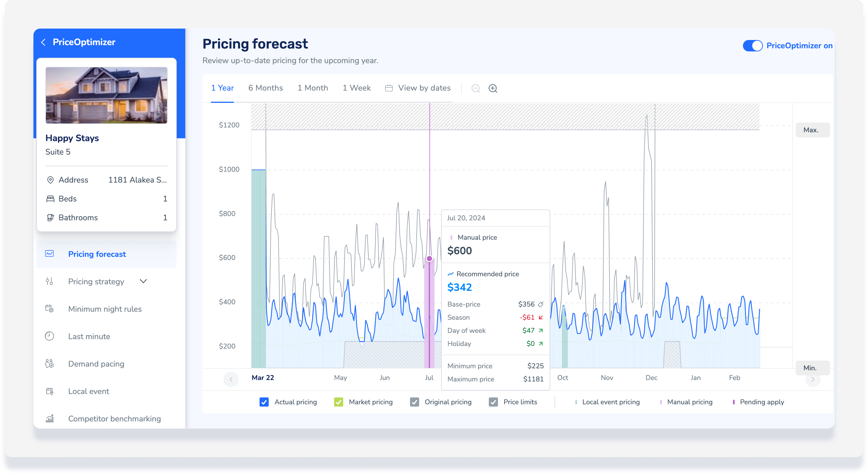Image resolution: width=868 pixels, height=474 pixels.
Task: Uncheck the Market pricing checkbox
Action: (338, 402)
